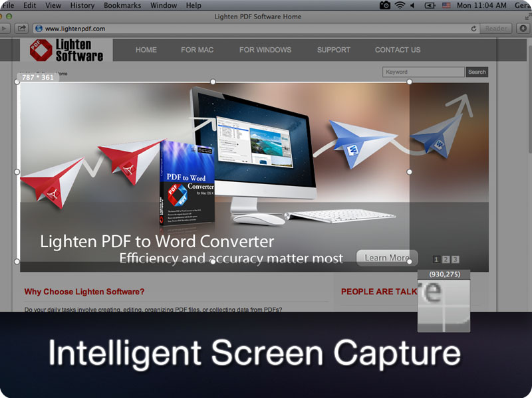Click the 'Lighten PDF to Word Converter' banner title

[157, 241]
